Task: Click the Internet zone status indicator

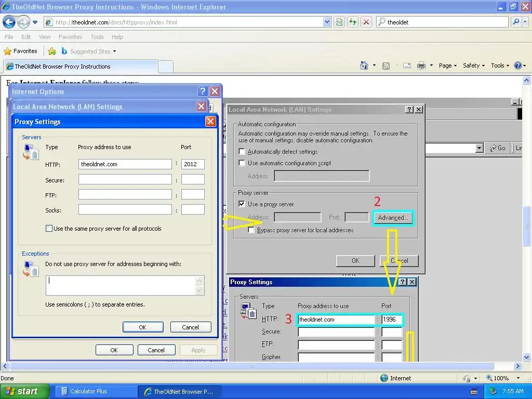Action: pyautogui.click(x=395, y=378)
